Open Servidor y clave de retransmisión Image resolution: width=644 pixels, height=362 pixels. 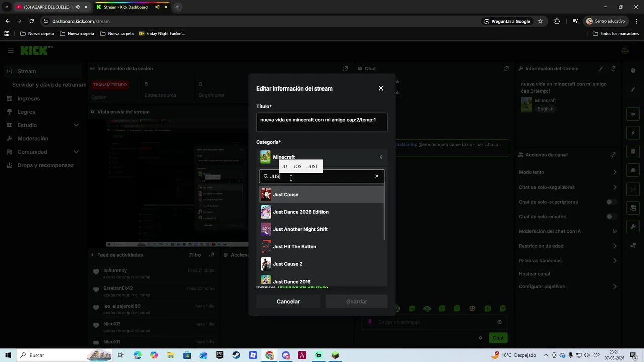click(x=49, y=85)
